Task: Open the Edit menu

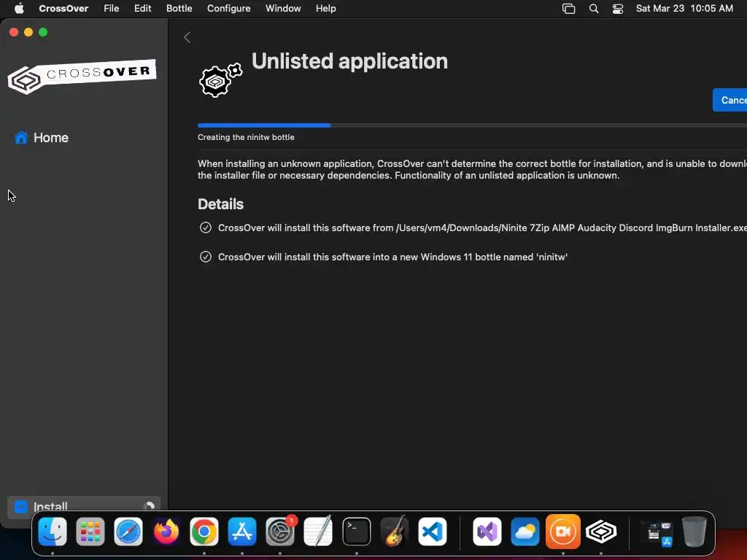Action: click(x=142, y=8)
